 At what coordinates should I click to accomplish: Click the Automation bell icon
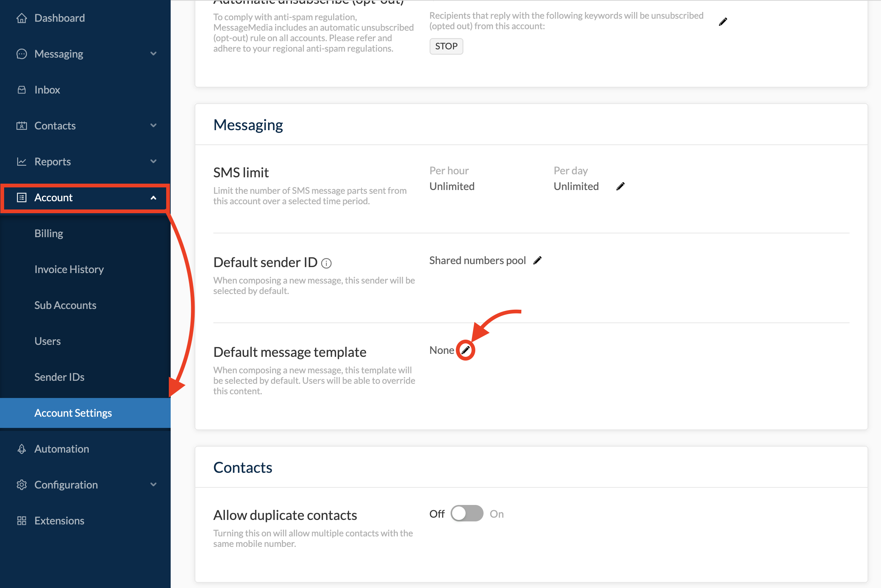tap(22, 449)
